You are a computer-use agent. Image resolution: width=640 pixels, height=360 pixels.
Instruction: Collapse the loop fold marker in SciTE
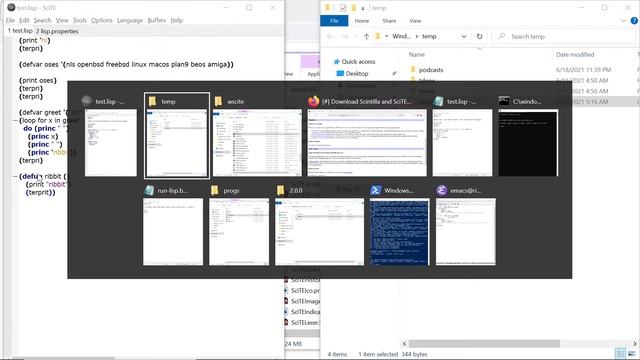coord(15,120)
